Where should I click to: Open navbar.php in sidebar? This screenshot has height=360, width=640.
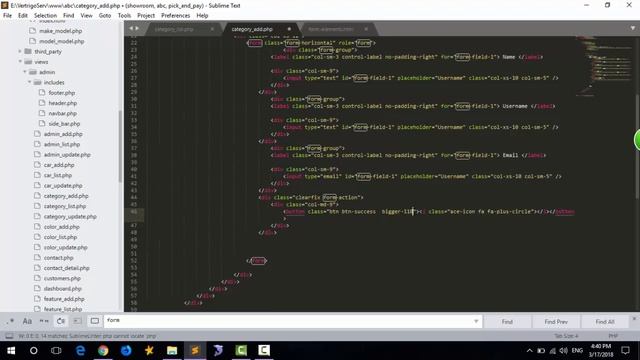(x=62, y=113)
